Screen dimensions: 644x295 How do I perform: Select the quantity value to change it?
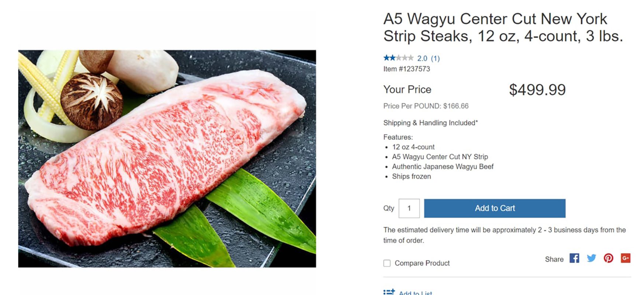tap(409, 208)
